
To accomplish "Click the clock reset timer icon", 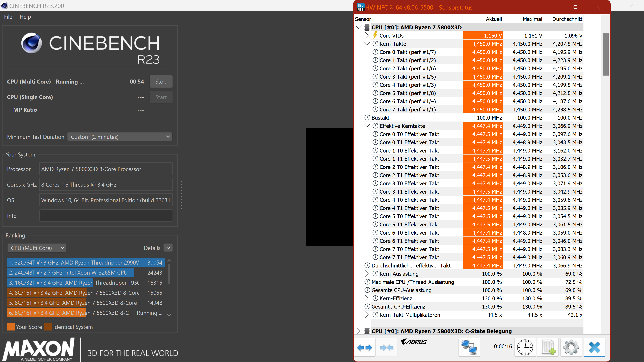I will click(x=525, y=347).
